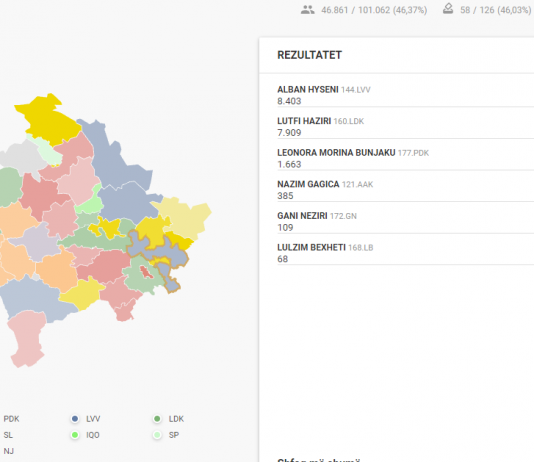
Task: Click the Gani Neziri result entry
Action: click(x=405, y=222)
